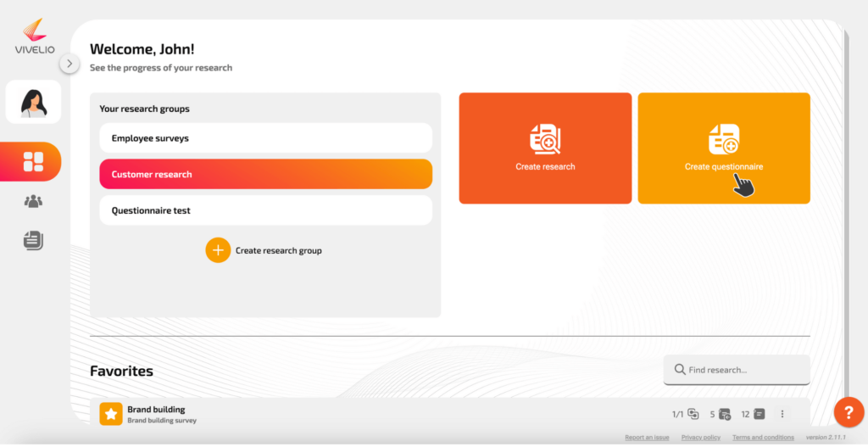
Task: Open the orange help question mark button
Action: (x=849, y=412)
